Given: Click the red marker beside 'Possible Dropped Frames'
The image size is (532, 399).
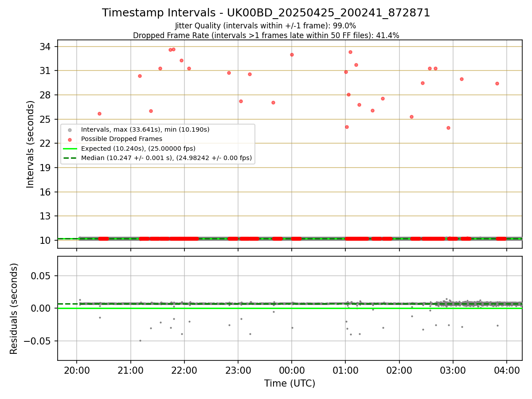Looking at the screenshot, I should [70, 139].
